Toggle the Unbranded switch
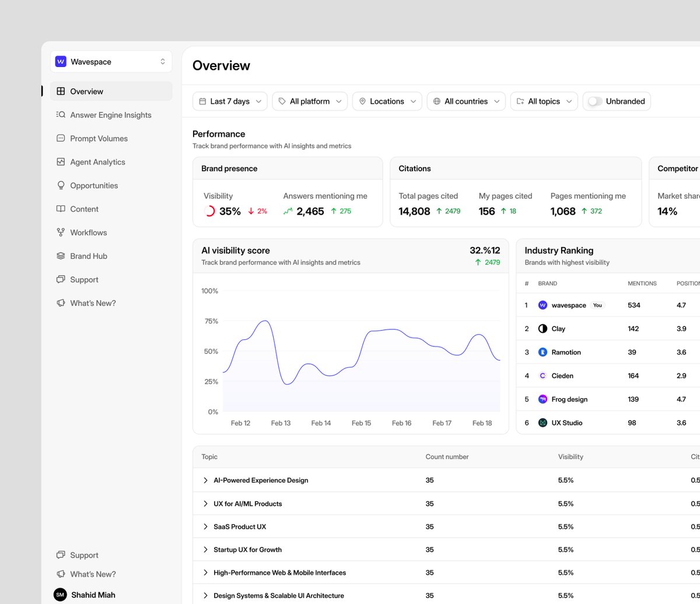Viewport: 700px width, 604px height. pos(595,101)
